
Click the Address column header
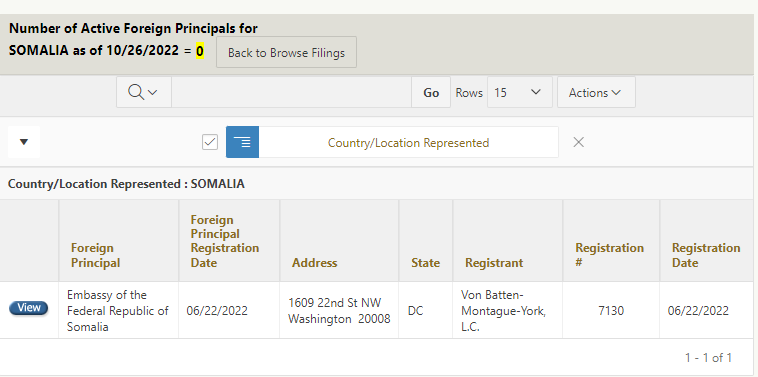tap(315, 263)
